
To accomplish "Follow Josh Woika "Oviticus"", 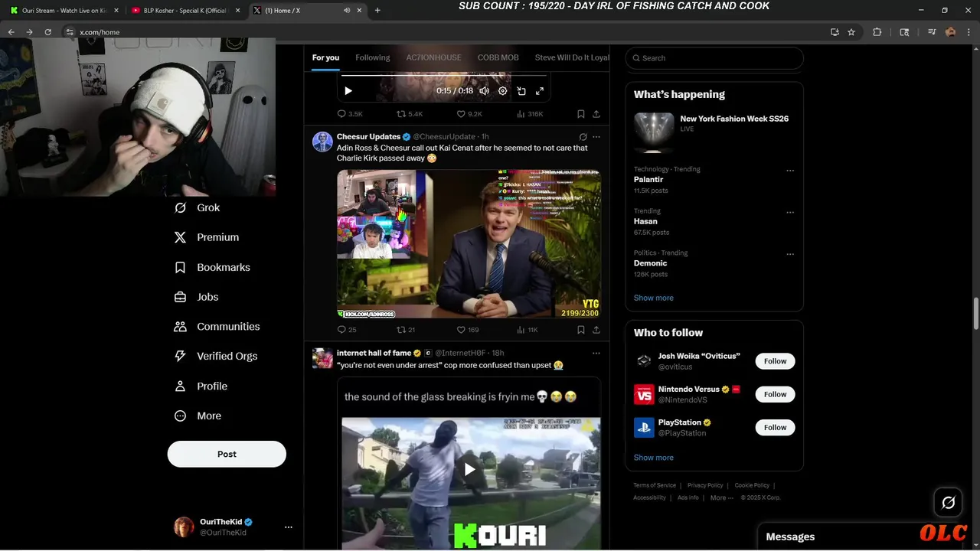I will pyautogui.click(x=775, y=361).
